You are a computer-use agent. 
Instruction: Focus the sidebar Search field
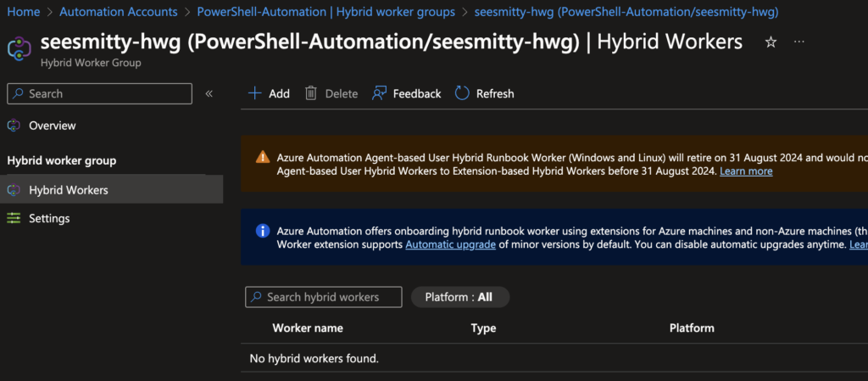(x=100, y=93)
